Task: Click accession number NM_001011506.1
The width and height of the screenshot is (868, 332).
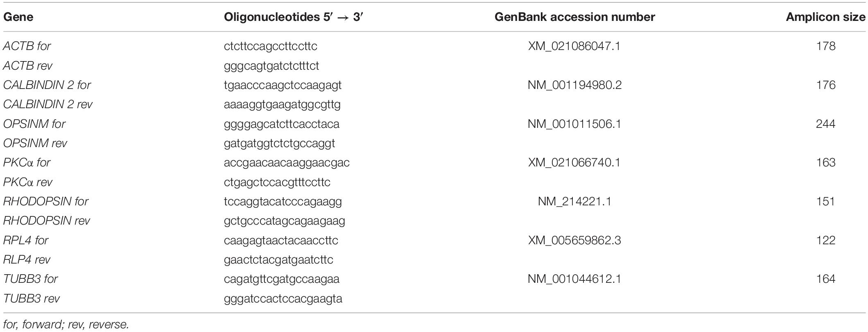Action: [x=574, y=124]
